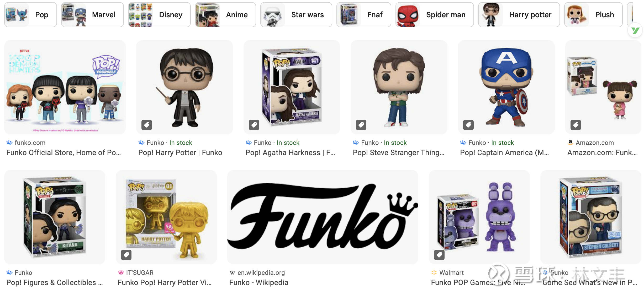The image size is (644, 295).
Task: Select the Fnaf filter chip
Action: [364, 15]
